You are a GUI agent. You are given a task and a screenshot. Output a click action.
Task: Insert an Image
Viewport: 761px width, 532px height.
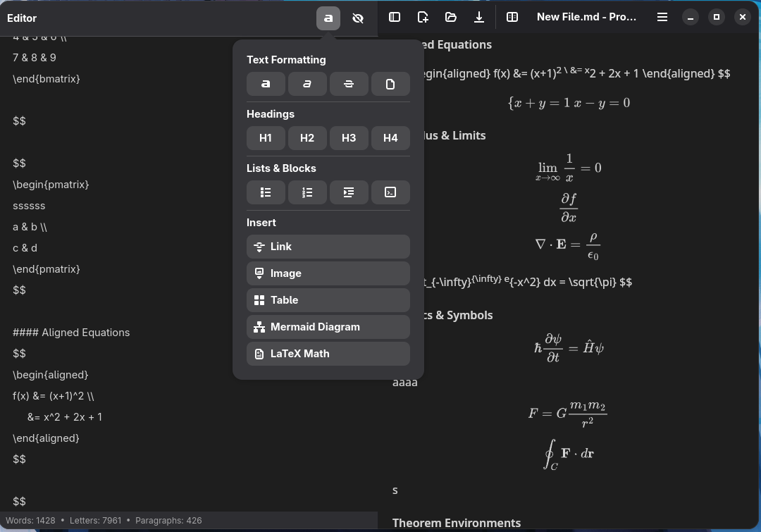[x=328, y=273]
